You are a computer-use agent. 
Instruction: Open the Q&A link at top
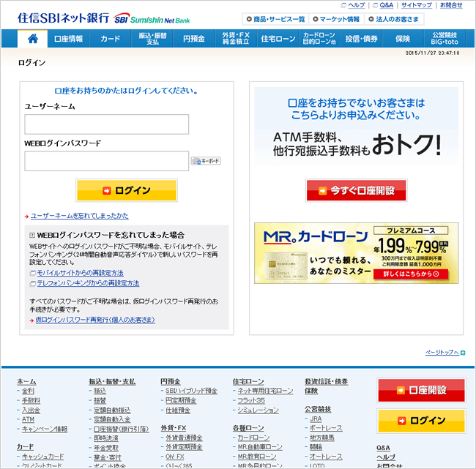386,5
